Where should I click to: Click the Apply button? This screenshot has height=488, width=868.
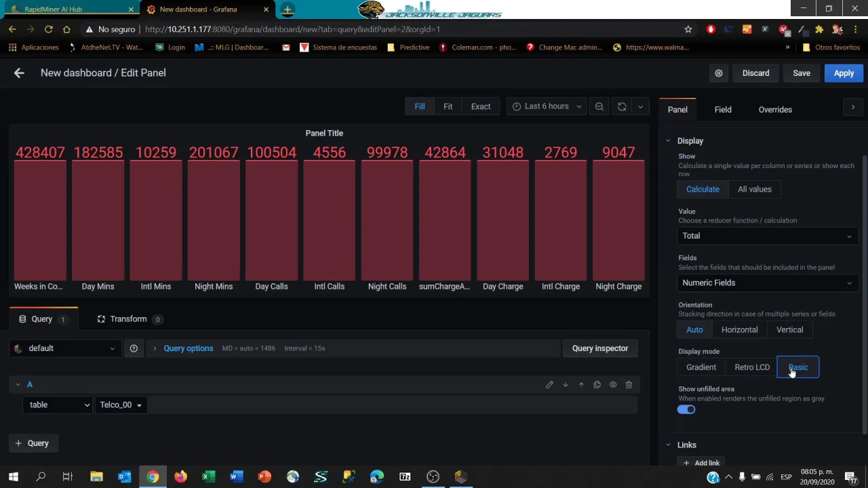click(844, 73)
